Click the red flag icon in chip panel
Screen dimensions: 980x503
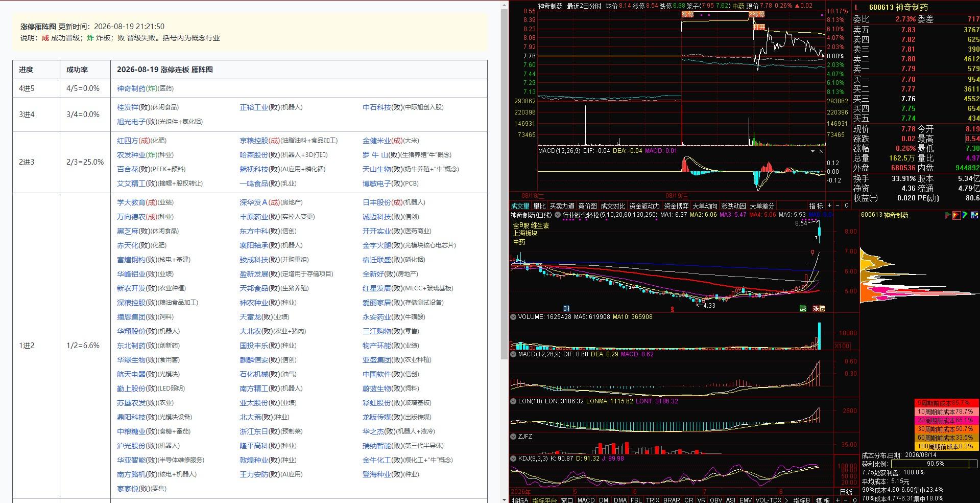pyautogui.click(x=957, y=215)
